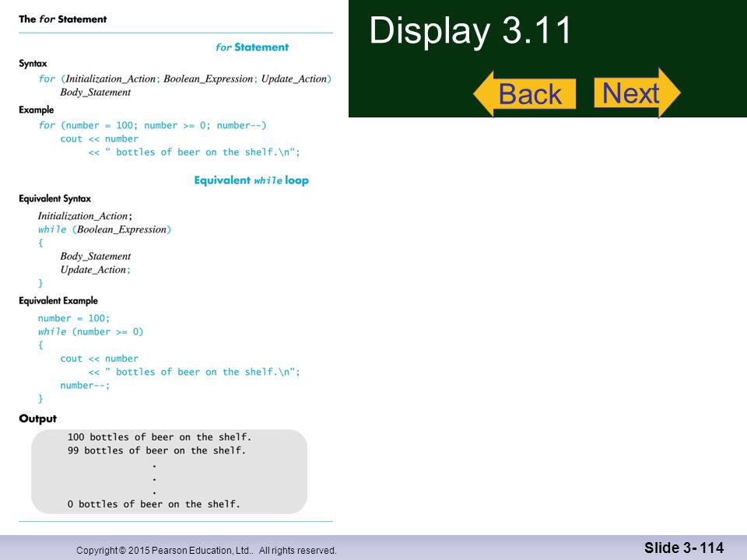Click 'while (number >= 0)' code line
Viewport: 747px width, 560px height.
[x=90, y=331]
